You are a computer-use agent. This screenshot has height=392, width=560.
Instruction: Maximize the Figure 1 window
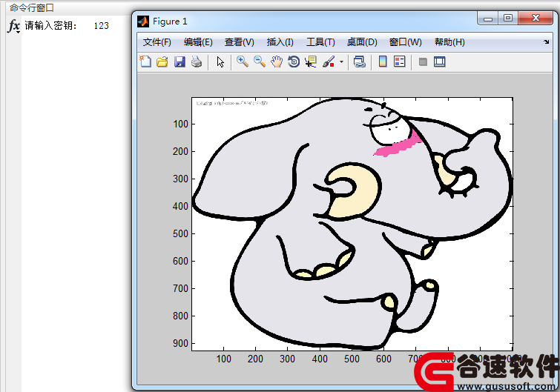(508, 19)
